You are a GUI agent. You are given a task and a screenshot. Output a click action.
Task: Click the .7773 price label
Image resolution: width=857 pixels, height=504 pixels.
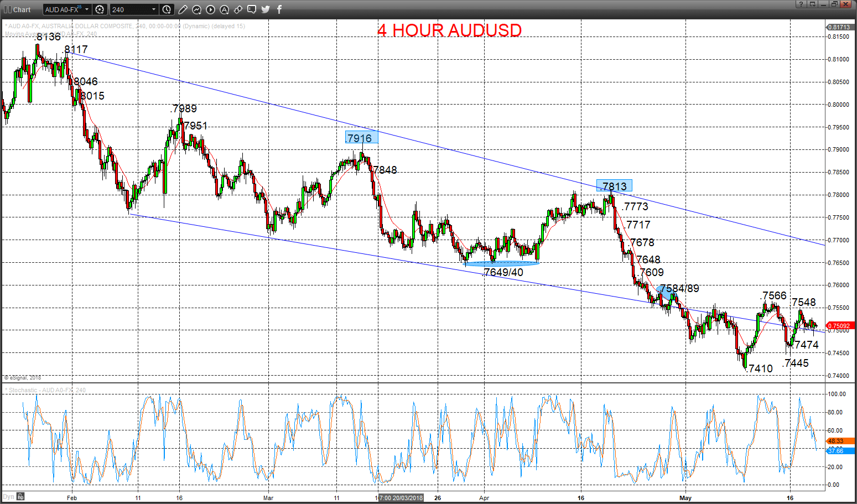tap(635, 206)
